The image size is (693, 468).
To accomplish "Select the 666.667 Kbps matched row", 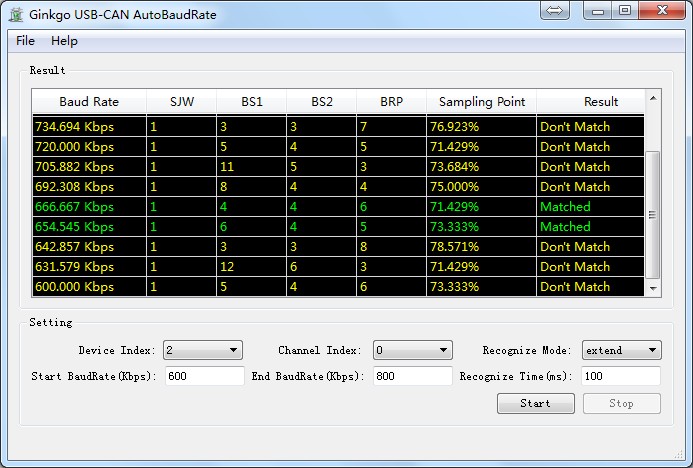I will [338, 207].
